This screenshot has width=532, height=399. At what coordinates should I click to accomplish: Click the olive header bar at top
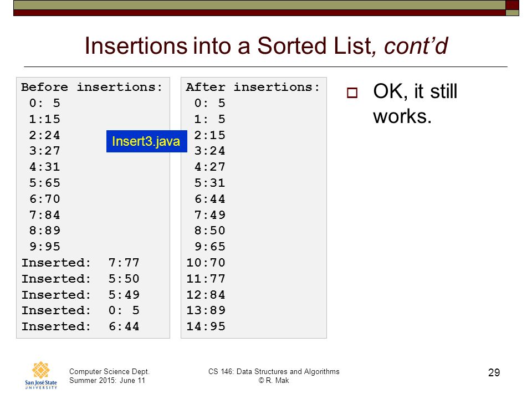click(259, 5)
